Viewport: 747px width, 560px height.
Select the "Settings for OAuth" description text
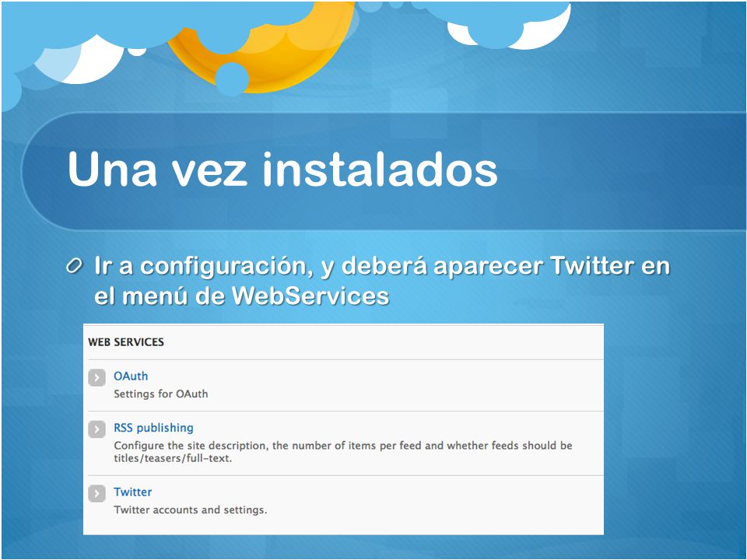click(160, 394)
